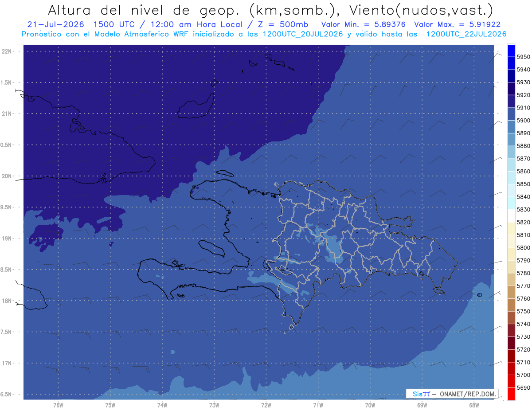
Task: Click the 74W longitude label
Action: 162,405
